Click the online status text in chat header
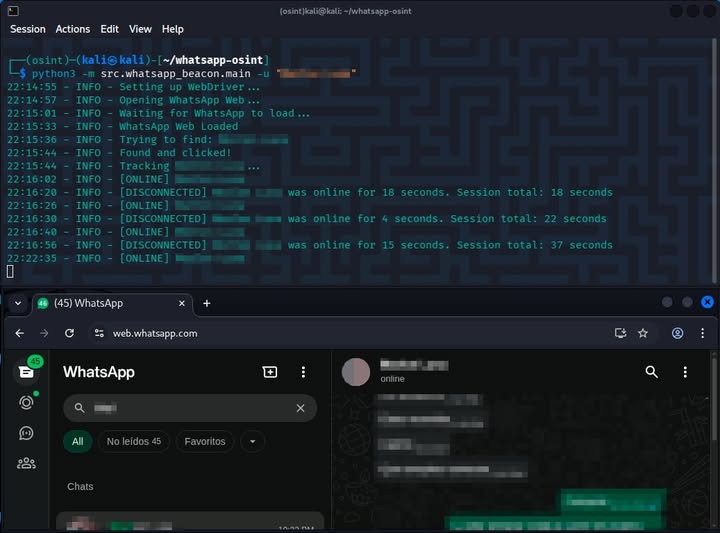Image resolution: width=720 pixels, height=533 pixels. (x=393, y=379)
